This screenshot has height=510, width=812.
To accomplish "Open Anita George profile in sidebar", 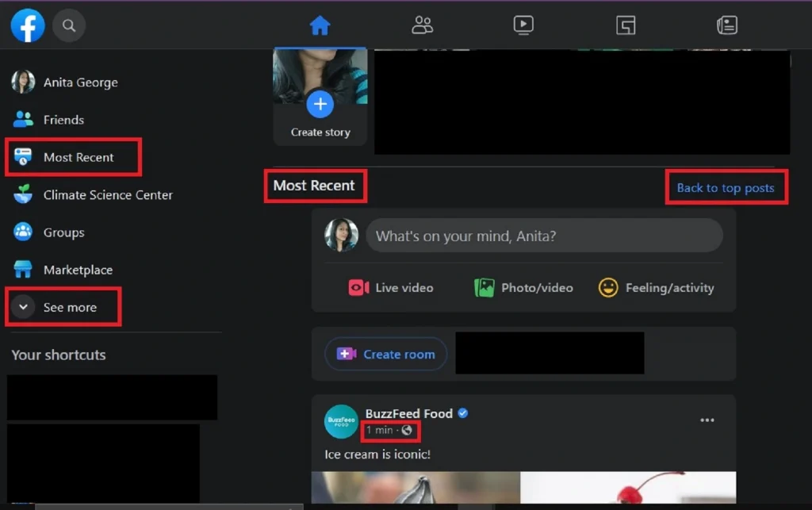I will coord(65,82).
